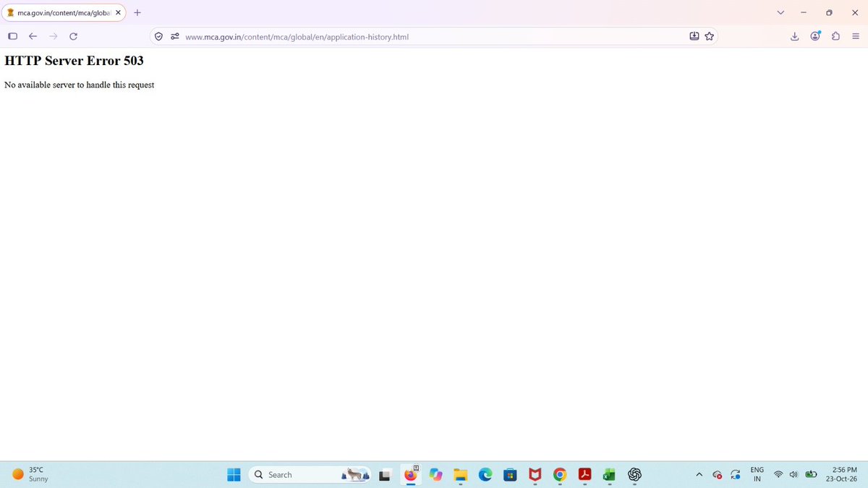Click the sync status tray icon
Viewport: 868px width, 488px height.
tap(735, 475)
